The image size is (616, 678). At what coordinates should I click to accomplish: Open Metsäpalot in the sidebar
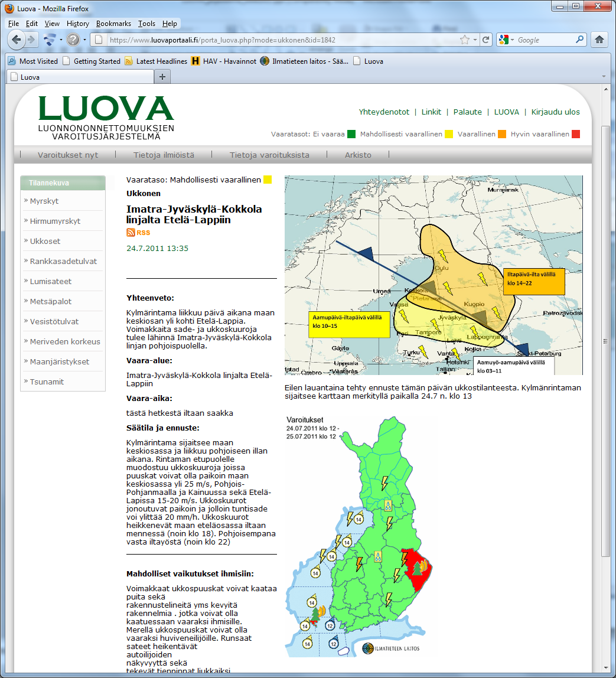tap(51, 301)
